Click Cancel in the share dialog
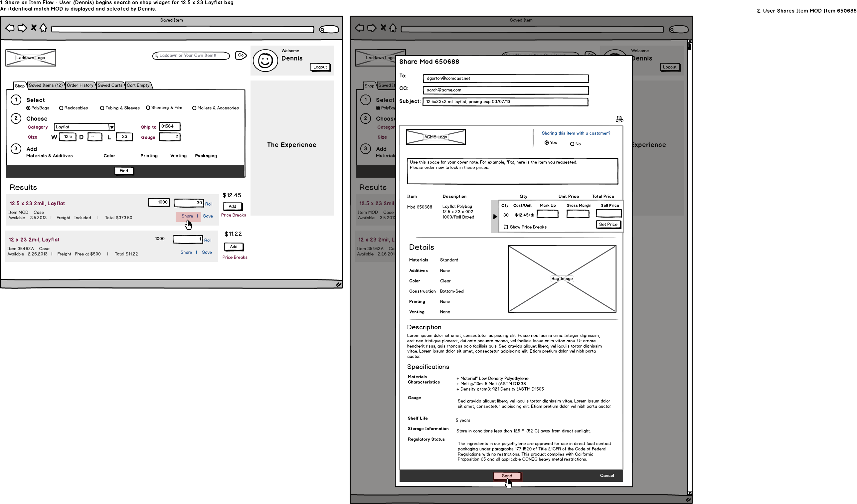Screen dimensions: 857x504 607,475
